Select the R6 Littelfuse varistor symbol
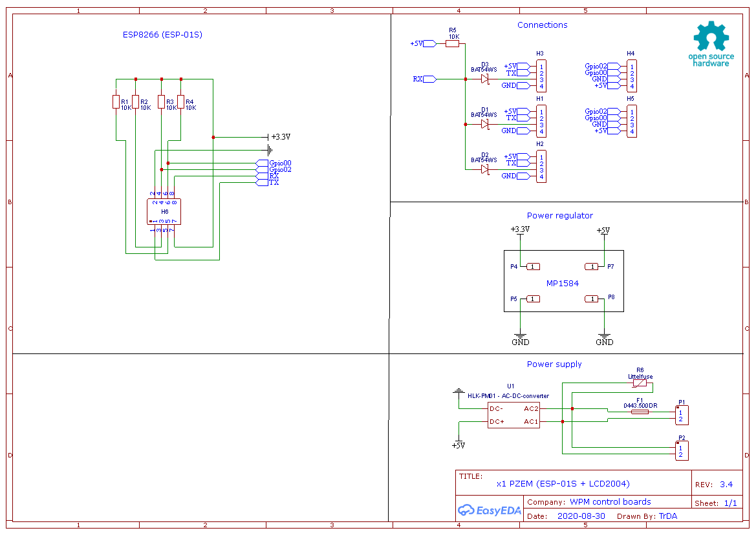 pyautogui.click(x=640, y=383)
